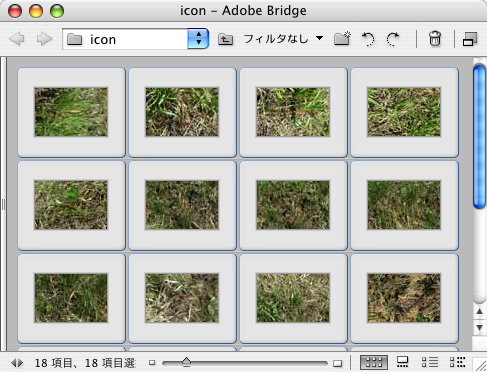This screenshot has width=487, height=372.
Task: Select fourth thumbnail in third row
Action: click(x=404, y=298)
